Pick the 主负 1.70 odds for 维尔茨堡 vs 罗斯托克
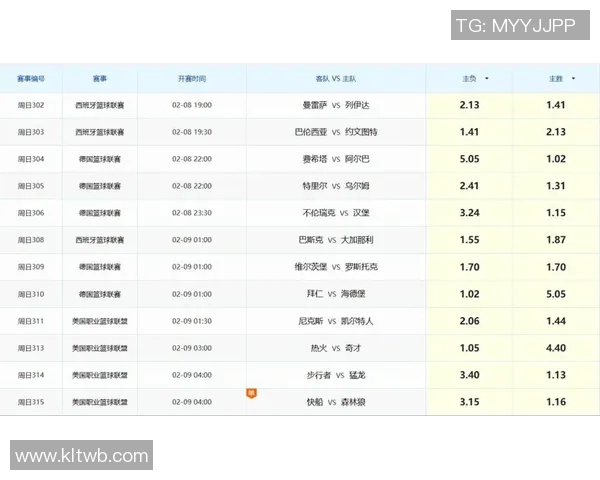Viewport: 600px width, 480px height. 470,267
